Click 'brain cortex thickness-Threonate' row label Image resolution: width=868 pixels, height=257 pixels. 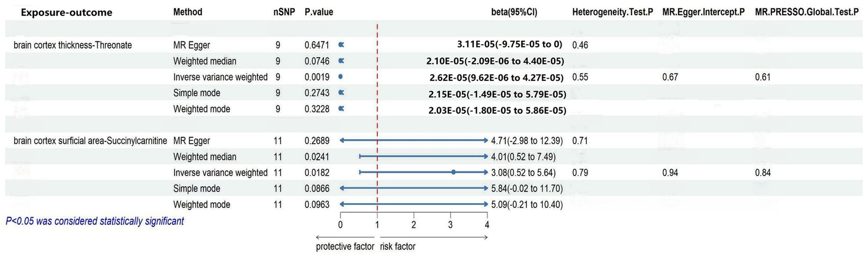coord(69,44)
